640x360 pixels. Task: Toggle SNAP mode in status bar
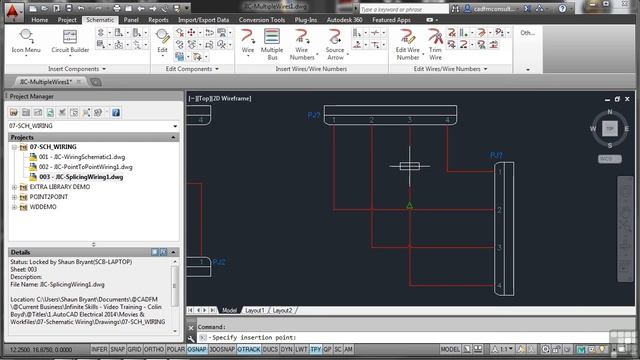(x=118, y=349)
